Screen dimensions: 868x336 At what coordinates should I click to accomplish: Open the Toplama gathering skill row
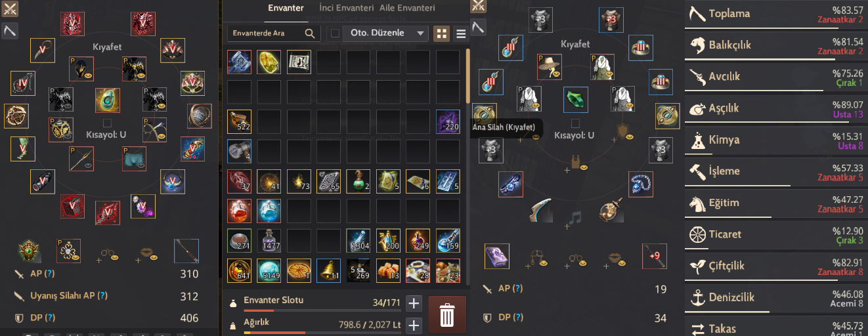coord(776,14)
